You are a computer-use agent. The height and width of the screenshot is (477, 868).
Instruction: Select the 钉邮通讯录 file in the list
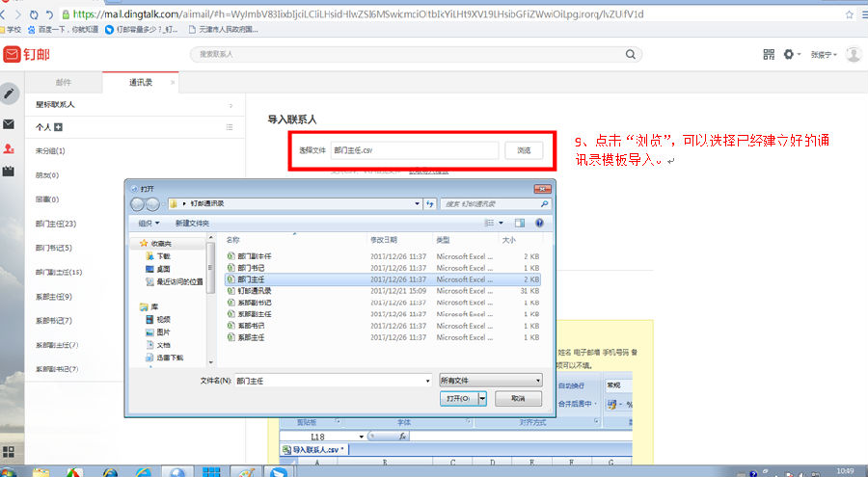click(x=255, y=290)
